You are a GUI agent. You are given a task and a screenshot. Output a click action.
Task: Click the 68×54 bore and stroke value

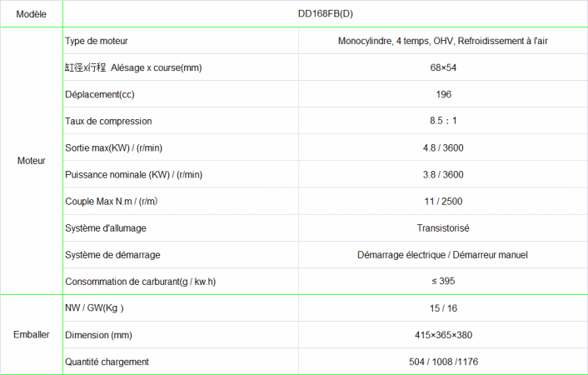tap(443, 67)
